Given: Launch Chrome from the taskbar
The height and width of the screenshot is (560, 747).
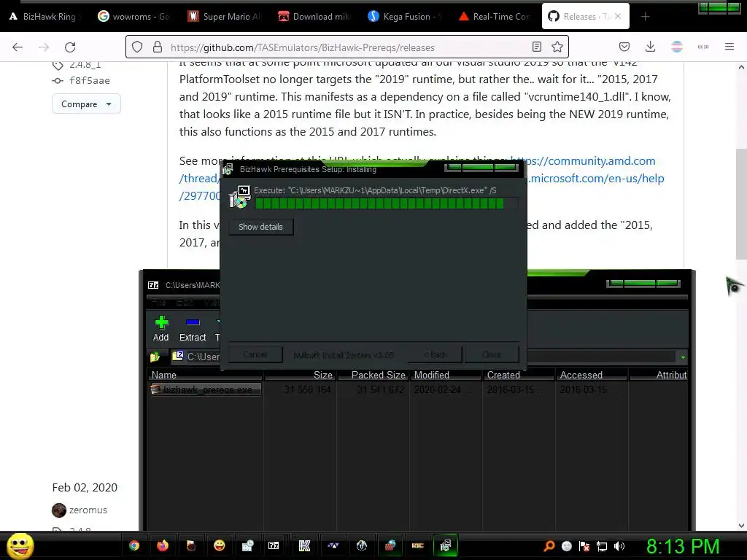Looking at the screenshot, I should pos(134,545).
